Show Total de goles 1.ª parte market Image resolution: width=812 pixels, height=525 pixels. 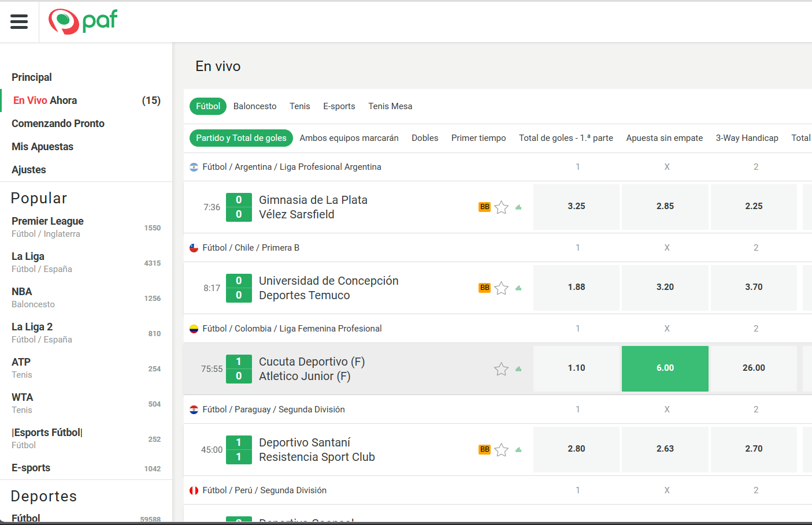[566, 138]
